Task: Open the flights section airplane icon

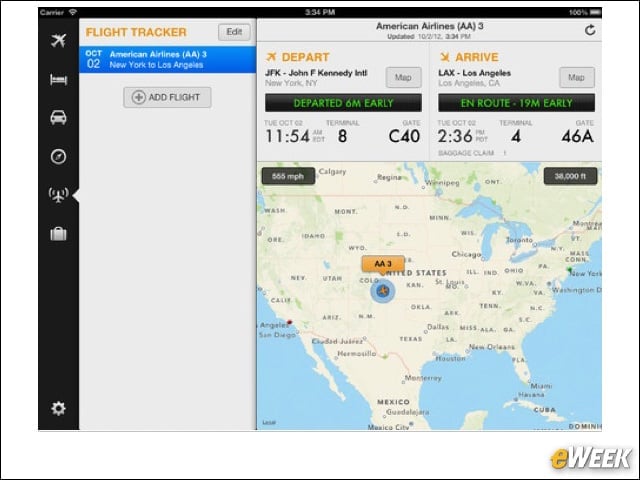Action: pyautogui.click(x=58, y=40)
